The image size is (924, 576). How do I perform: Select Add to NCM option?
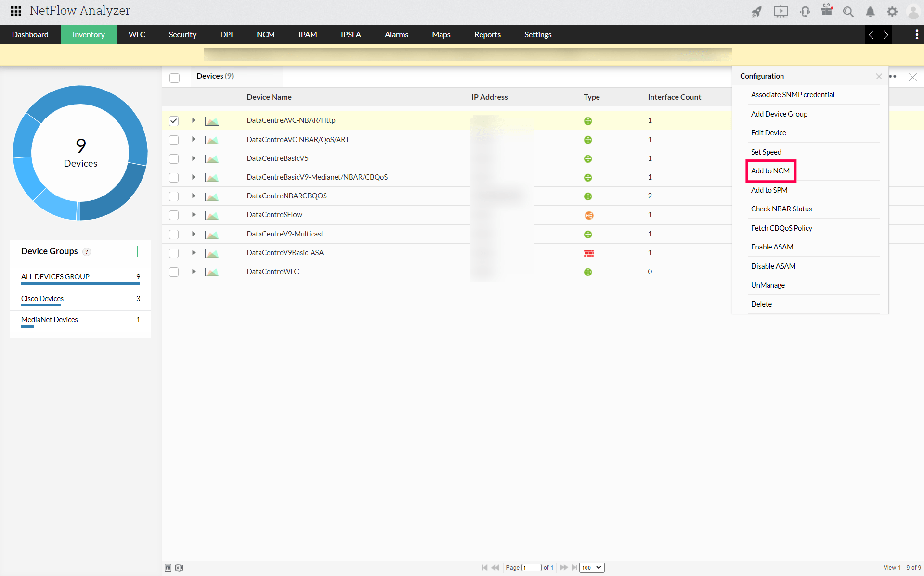[770, 171]
